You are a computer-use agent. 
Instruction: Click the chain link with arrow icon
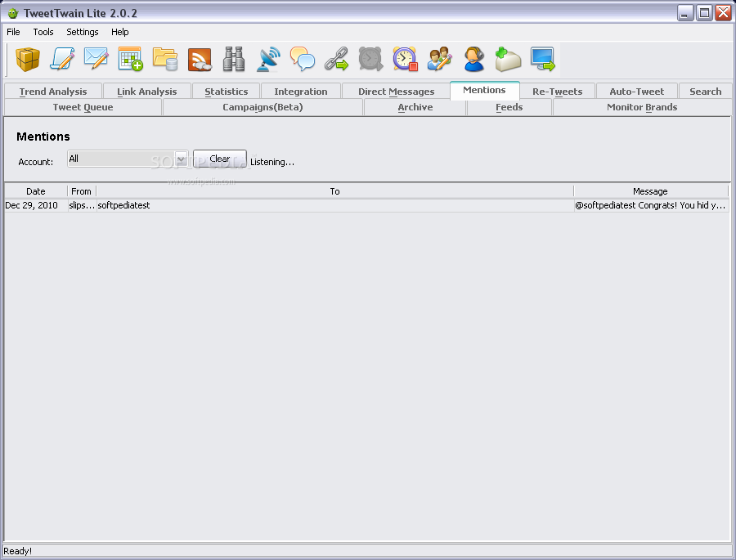(x=337, y=59)
